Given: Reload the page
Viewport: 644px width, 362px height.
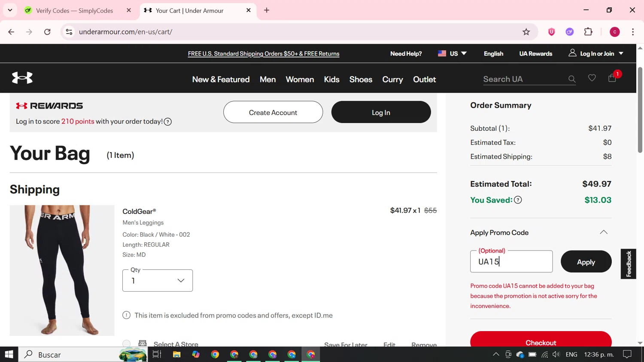Looking at the screenshot, I should pos(47,32).
